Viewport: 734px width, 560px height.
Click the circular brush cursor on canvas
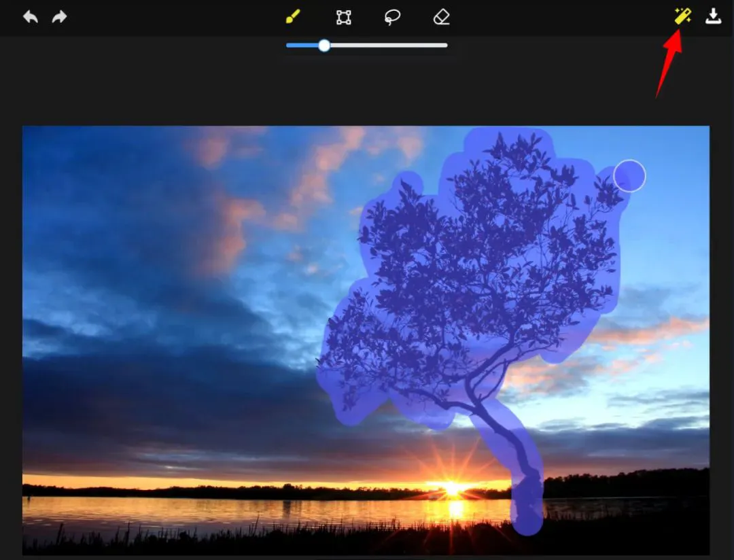pos(629,176)
